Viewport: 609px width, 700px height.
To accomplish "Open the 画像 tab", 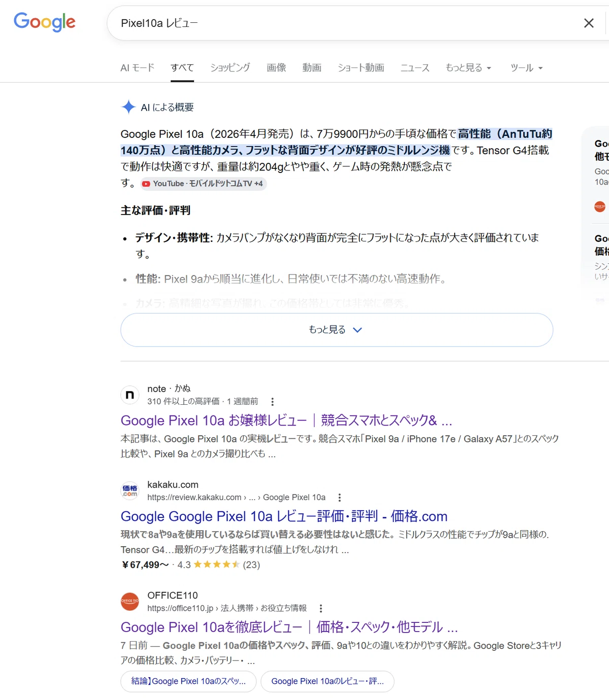I will click(276, 67).
